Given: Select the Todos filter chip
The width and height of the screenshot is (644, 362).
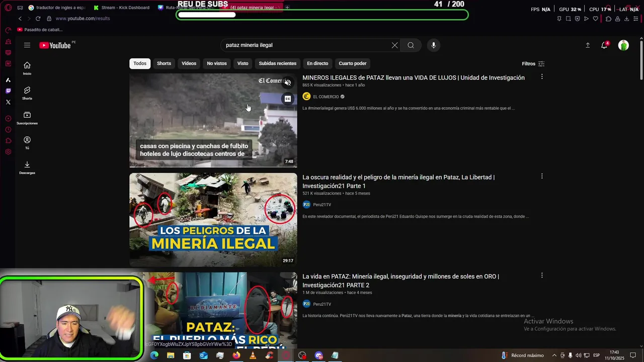Looking at the screenshot, I should point(140,63).
